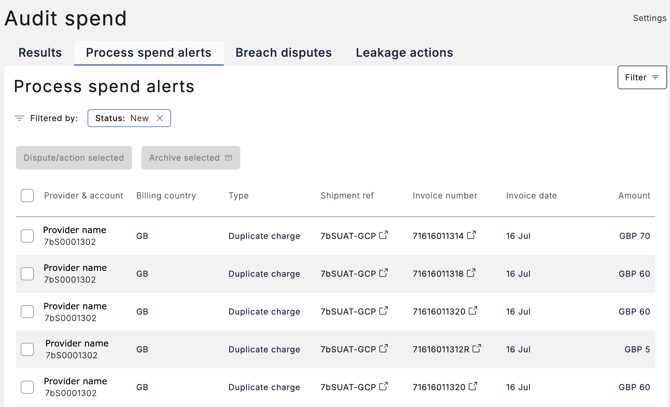Tick the select-all checkbox in table header
Screen dimensions: 670x407
27,196
